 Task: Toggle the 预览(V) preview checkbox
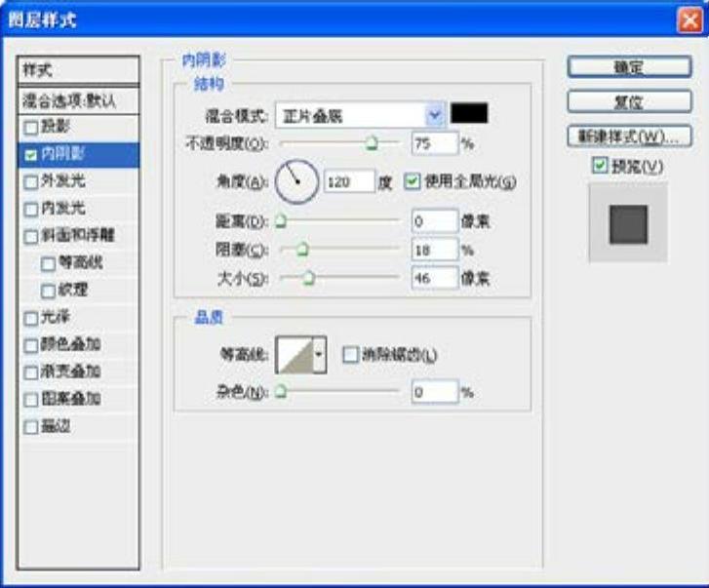pos(600,166)
